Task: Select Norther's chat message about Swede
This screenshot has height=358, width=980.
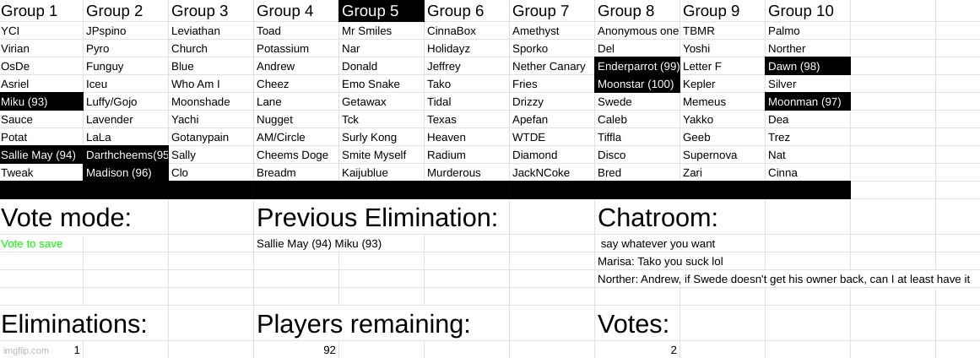Action: click(783, 279)
